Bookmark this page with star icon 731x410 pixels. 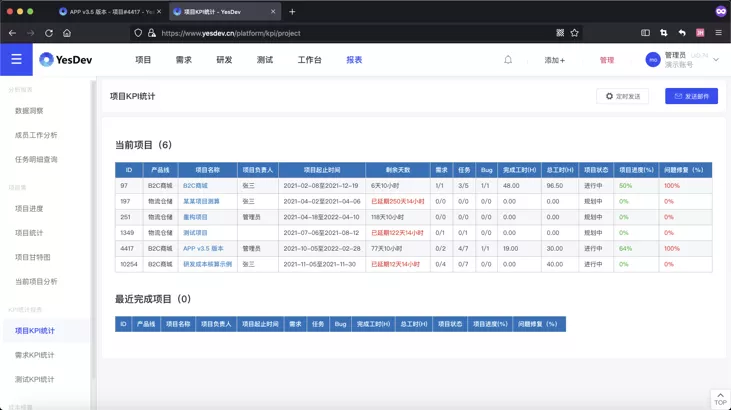(x=574, y=33)
